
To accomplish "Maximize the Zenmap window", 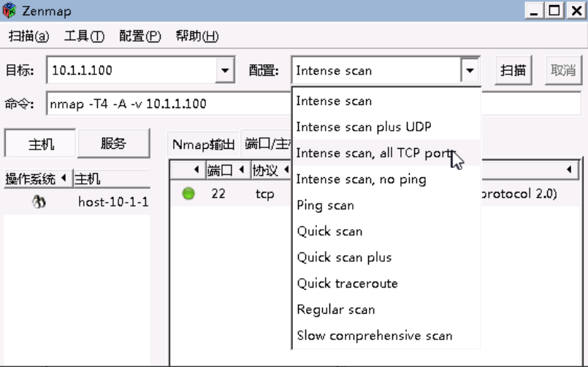I will point(555,10).
